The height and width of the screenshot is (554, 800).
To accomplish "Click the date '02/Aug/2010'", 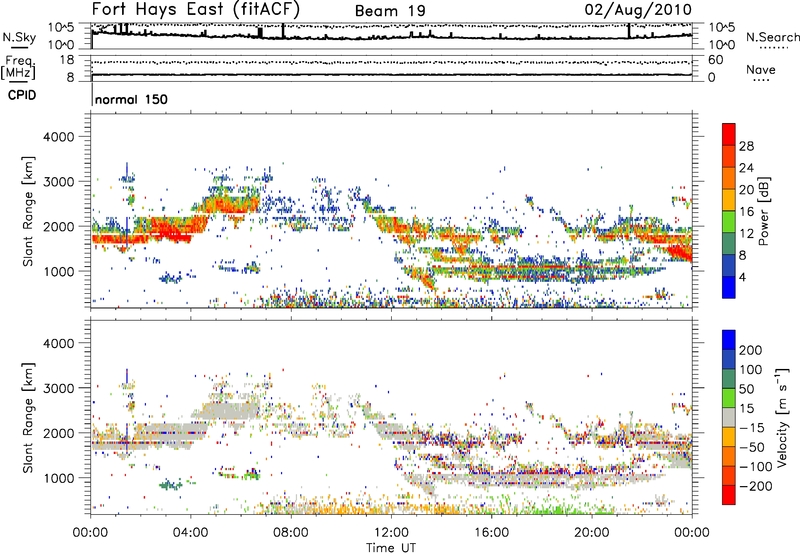I will [x=638, y=10].
